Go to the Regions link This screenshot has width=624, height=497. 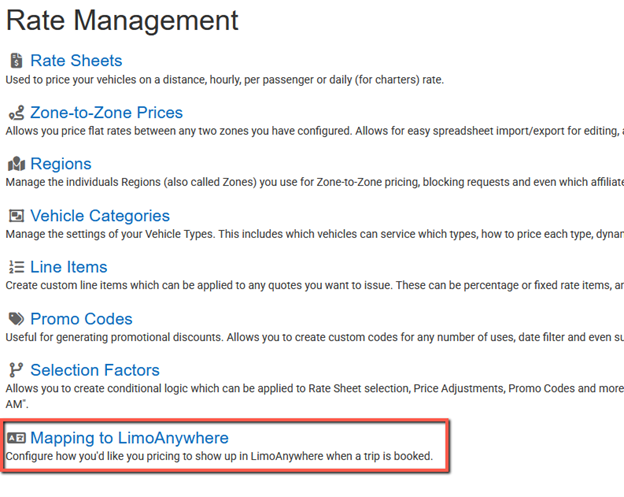(61, 164)
